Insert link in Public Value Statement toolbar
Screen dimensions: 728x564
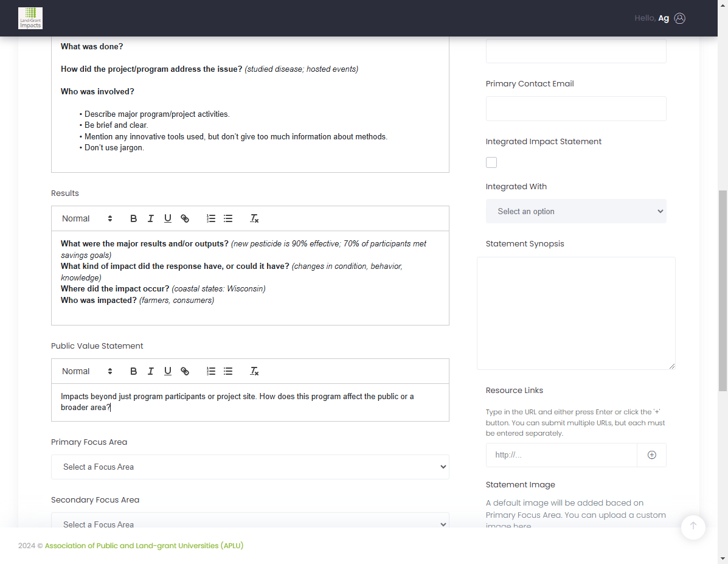(185, 371)
